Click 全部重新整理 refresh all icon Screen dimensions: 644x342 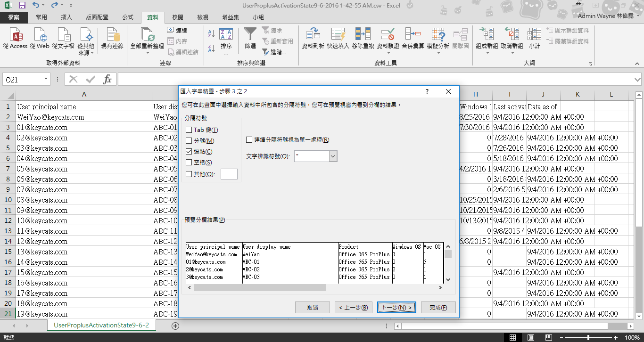[x=147, y=35]
